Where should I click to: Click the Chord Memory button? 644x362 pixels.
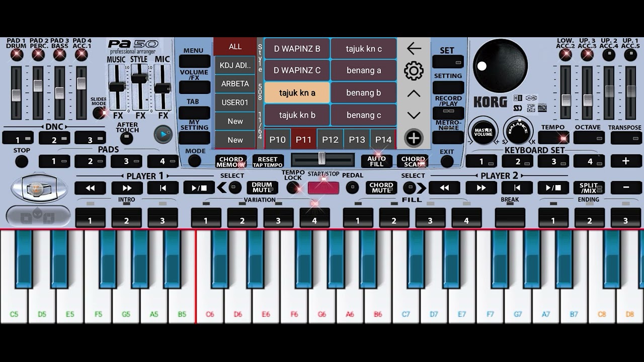pyautogui.click(x=231, y=161)
